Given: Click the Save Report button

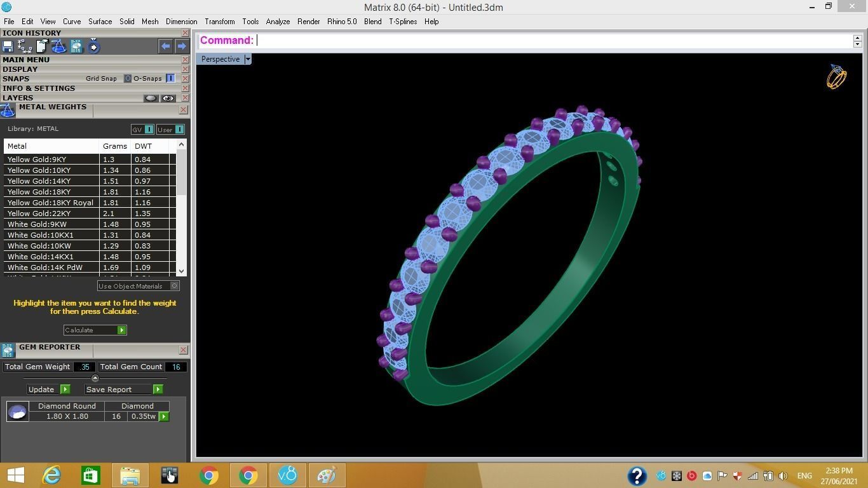Looking at the screenshot, I should tap(124, 390).
